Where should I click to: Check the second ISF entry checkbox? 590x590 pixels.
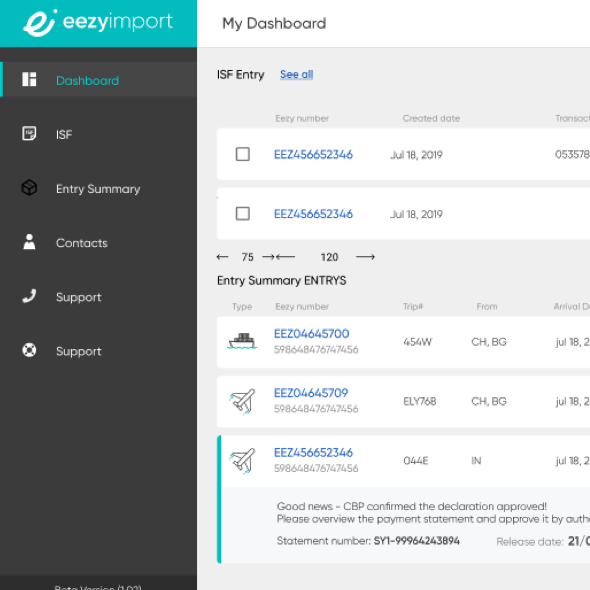tap(243, 214)
